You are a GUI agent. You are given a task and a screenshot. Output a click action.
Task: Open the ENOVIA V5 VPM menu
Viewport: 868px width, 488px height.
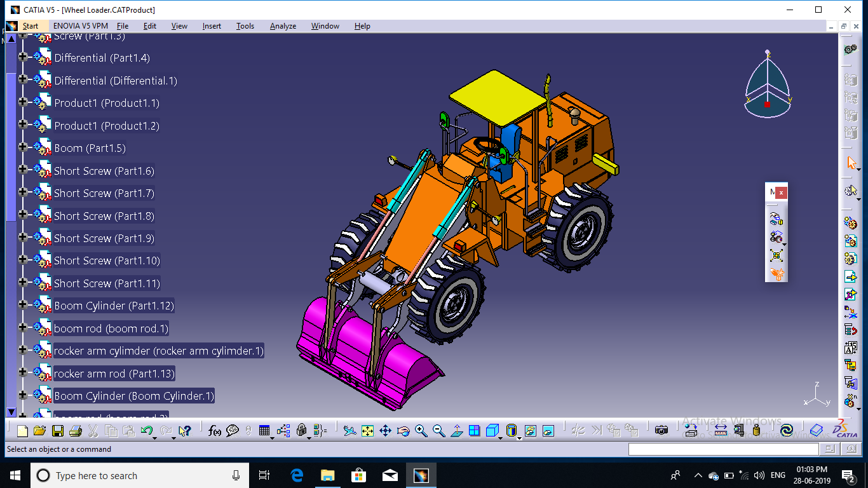(81, 26)
